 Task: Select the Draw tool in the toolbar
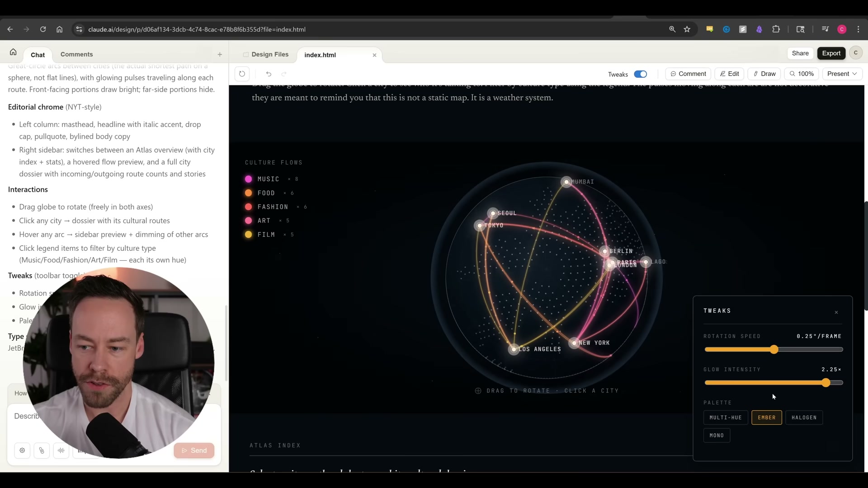764,74
